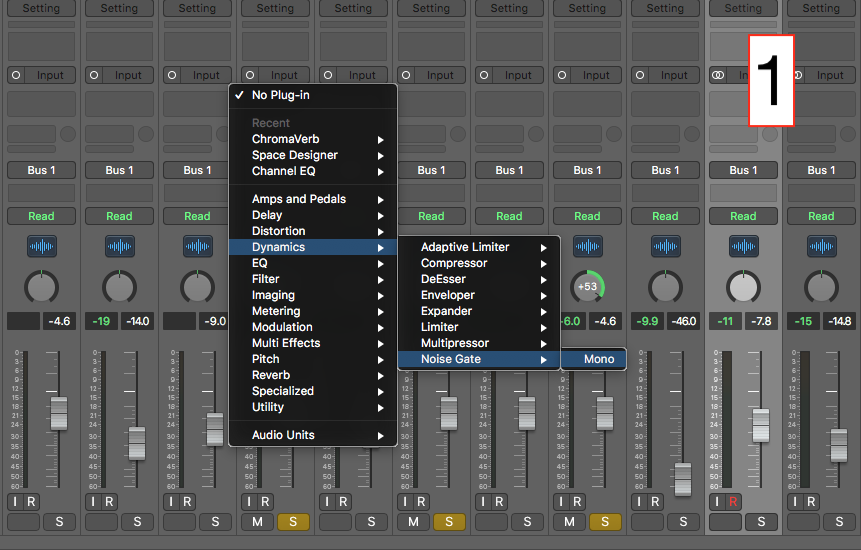Click volume fader on the highlighted -7.8 strip
861x550 pixels.
pos(761,425)
